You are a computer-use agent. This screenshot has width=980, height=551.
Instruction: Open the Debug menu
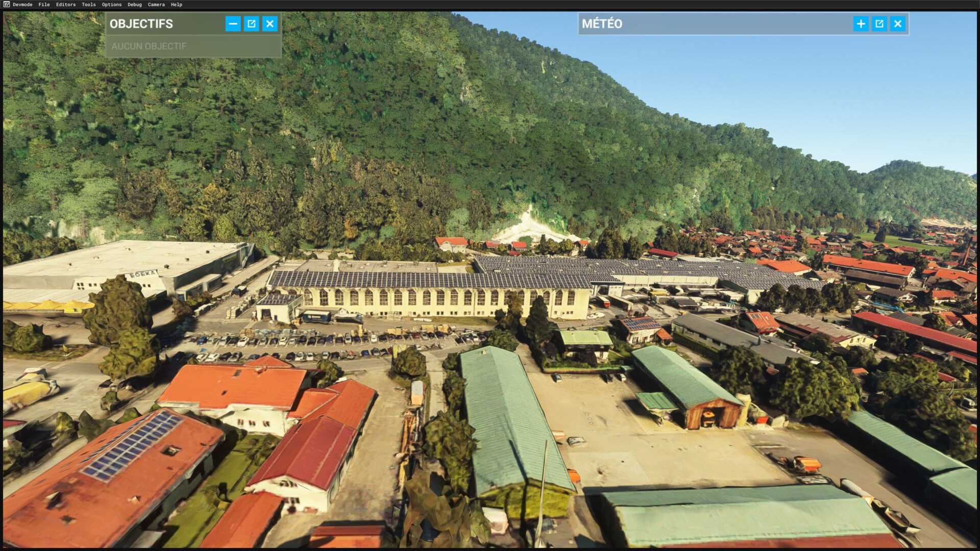pyautogui.click(x=135, y=5)
